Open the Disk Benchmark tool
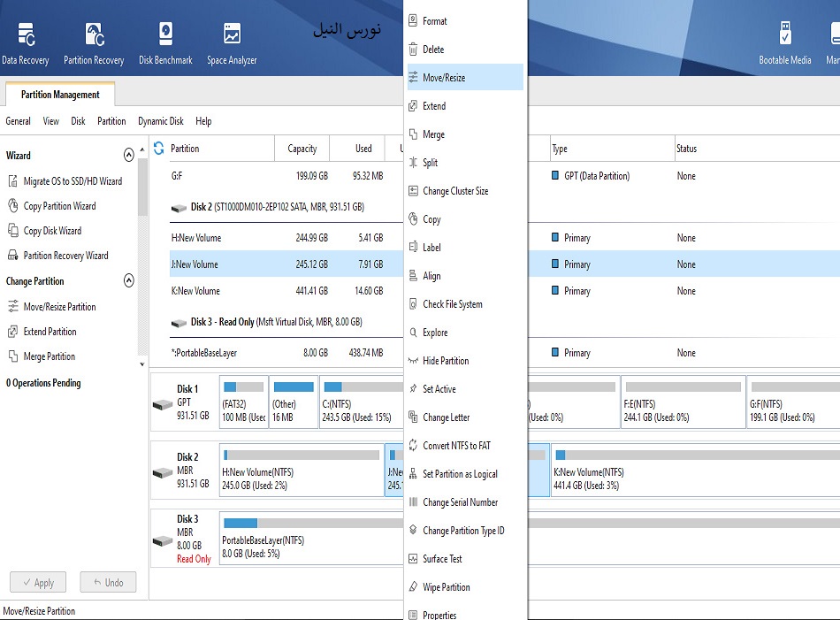The image size is (840, 620). pyautogui.click(x=165, y=43)
